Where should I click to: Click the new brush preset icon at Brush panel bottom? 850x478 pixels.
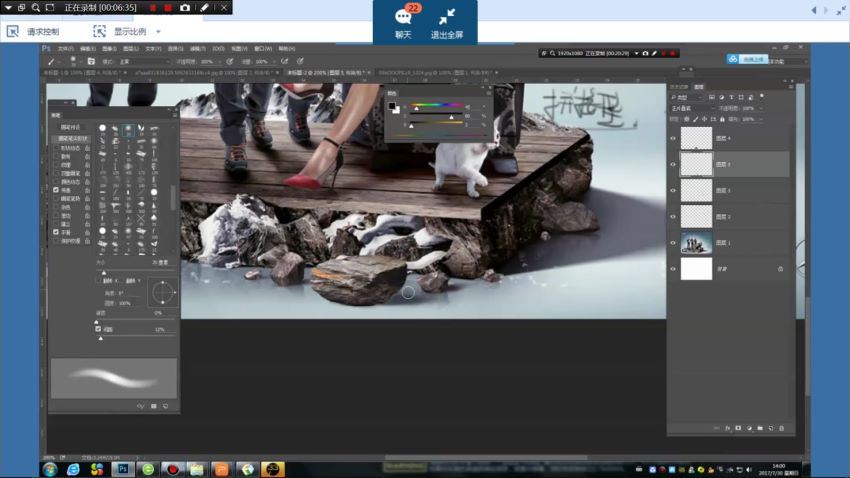pyautogui.click(x=165, y=406)
